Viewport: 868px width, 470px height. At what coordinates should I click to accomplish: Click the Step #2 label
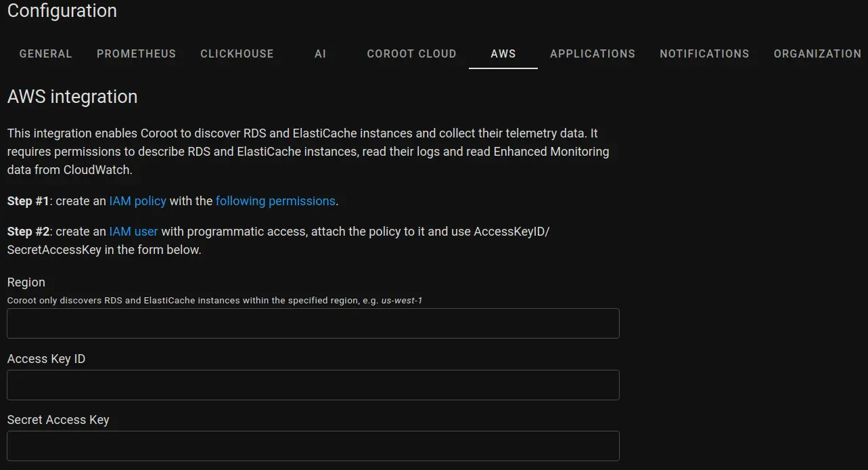pos(28,232)
